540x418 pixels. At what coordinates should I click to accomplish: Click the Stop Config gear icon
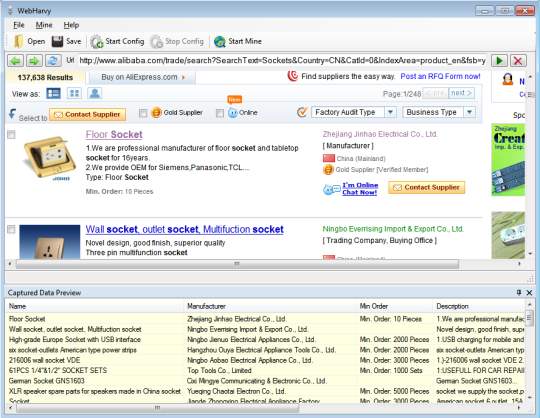click(x=156, y=42)
